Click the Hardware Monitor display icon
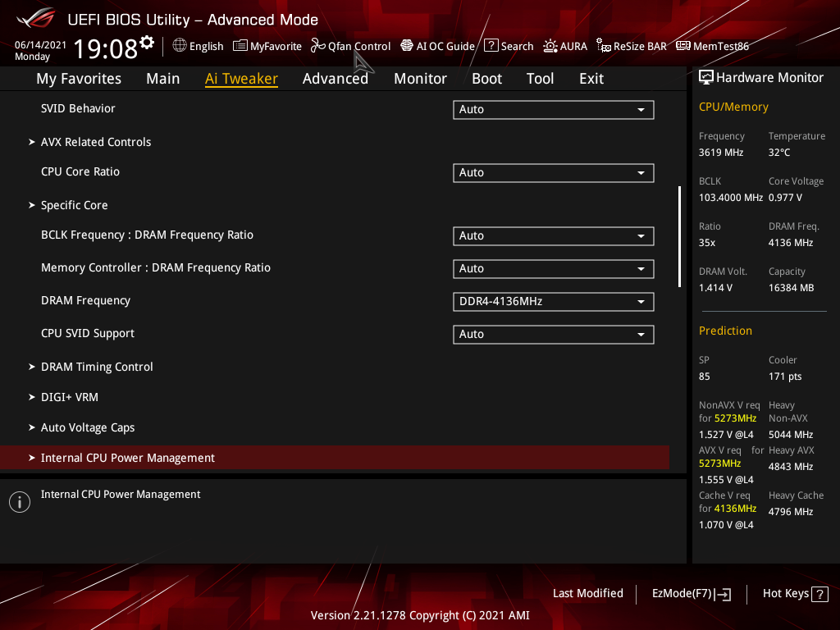Viewport: 840px width, 630px height. pos(706,78)
